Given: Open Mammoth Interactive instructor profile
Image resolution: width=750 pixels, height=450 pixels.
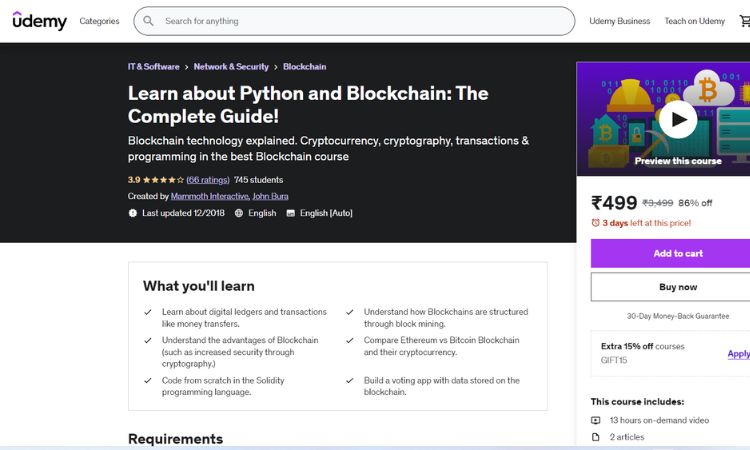Looking at the screenshot, I should tap(210, 196).
